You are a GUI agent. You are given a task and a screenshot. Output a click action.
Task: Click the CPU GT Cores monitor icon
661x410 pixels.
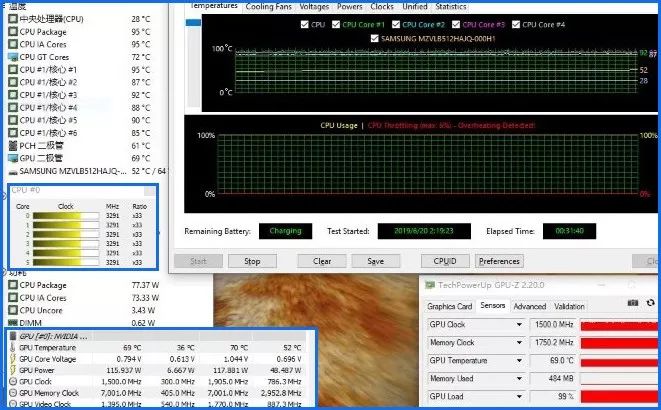(13, 57)
